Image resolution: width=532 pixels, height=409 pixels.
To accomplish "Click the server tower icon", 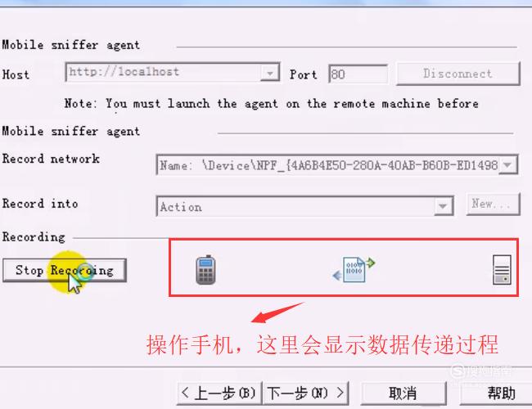I will tap(502, 270).
